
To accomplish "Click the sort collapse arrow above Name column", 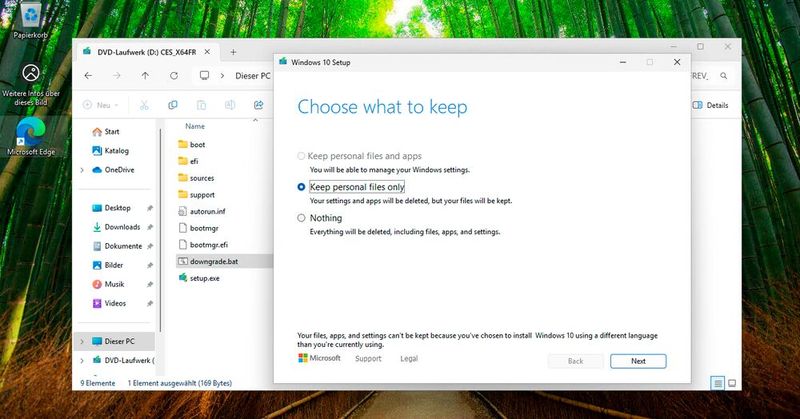I will point(255,120).
